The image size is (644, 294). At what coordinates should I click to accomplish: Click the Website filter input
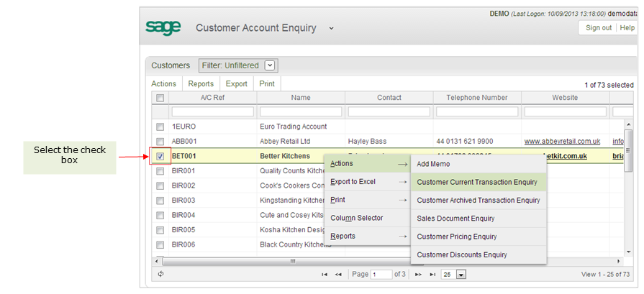[x=566, y=111]
